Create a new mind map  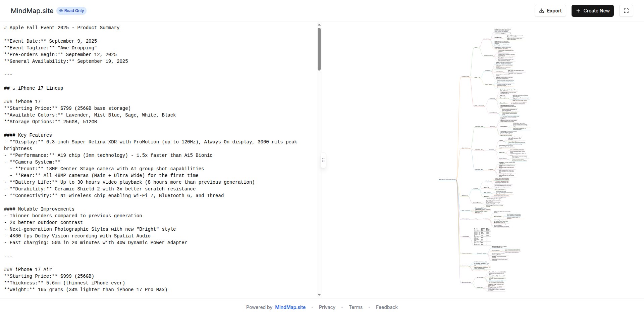[x=593, y=11]
